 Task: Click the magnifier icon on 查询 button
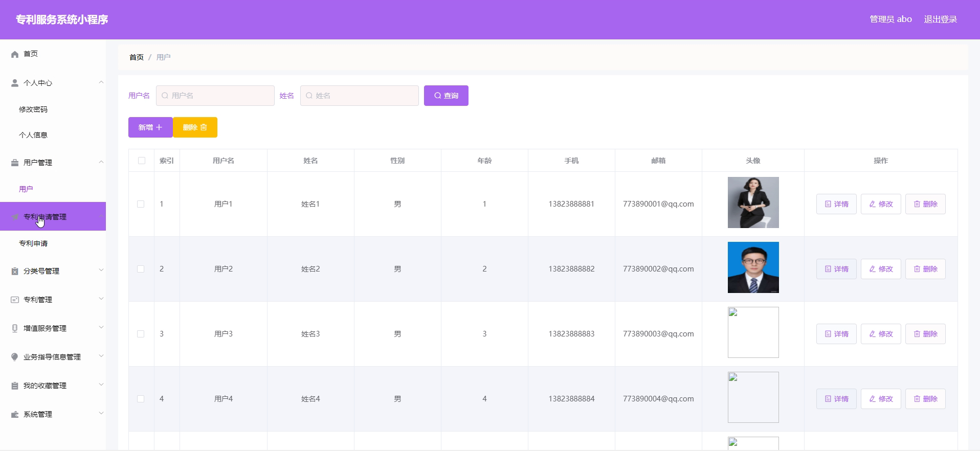pos(438,96)
